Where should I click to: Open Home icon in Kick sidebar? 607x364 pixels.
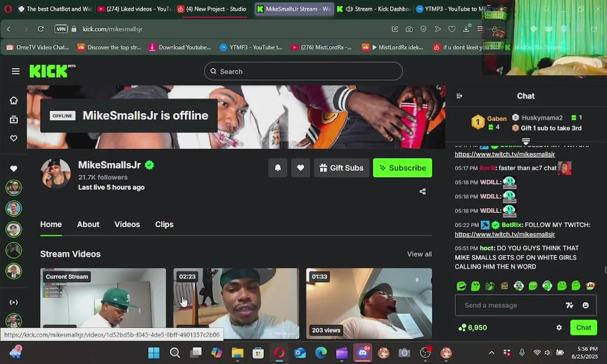tap(14, 100)
